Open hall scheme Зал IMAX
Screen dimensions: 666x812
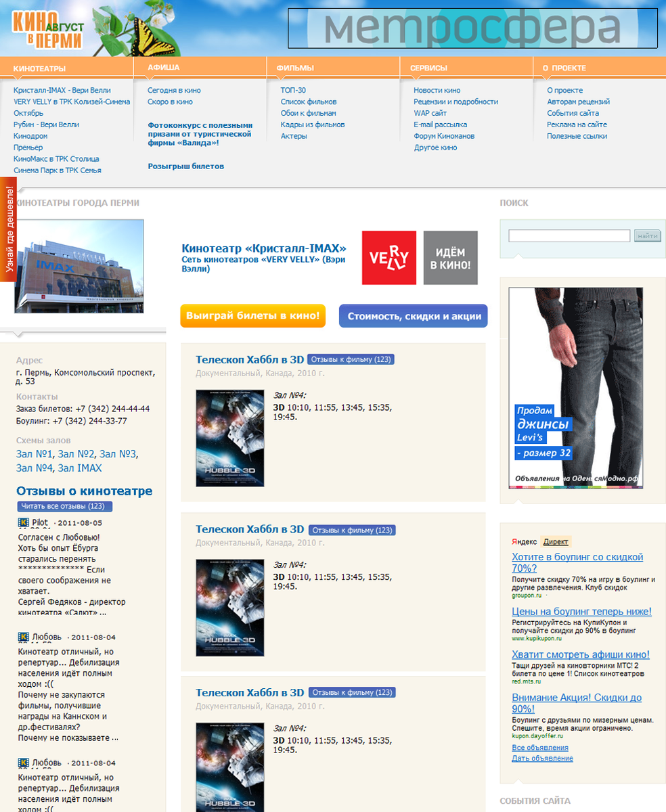point(80,468)
